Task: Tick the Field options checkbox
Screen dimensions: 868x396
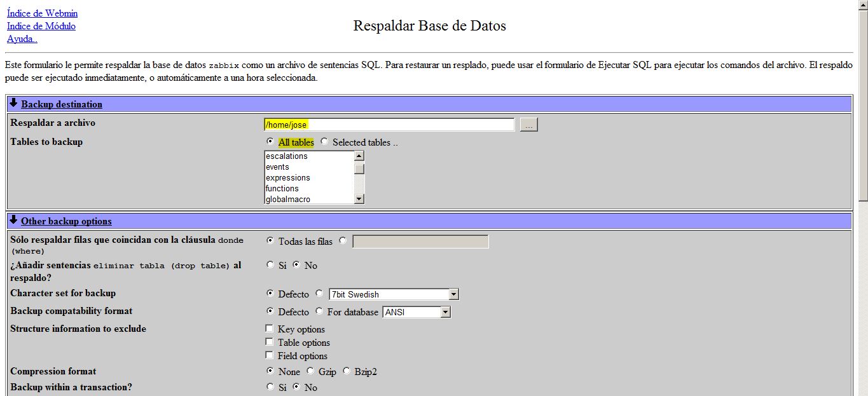Action: 270,355
